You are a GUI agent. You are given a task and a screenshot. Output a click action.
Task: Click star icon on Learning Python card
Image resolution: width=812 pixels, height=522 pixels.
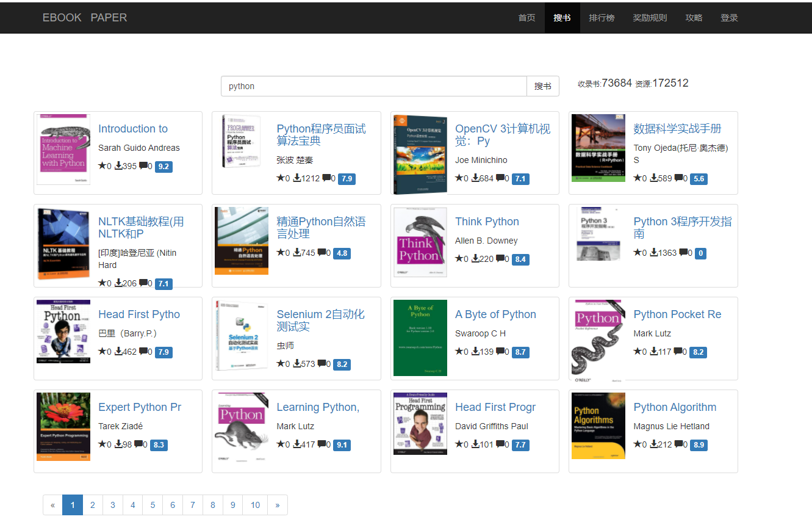click(x=281, y=444)
